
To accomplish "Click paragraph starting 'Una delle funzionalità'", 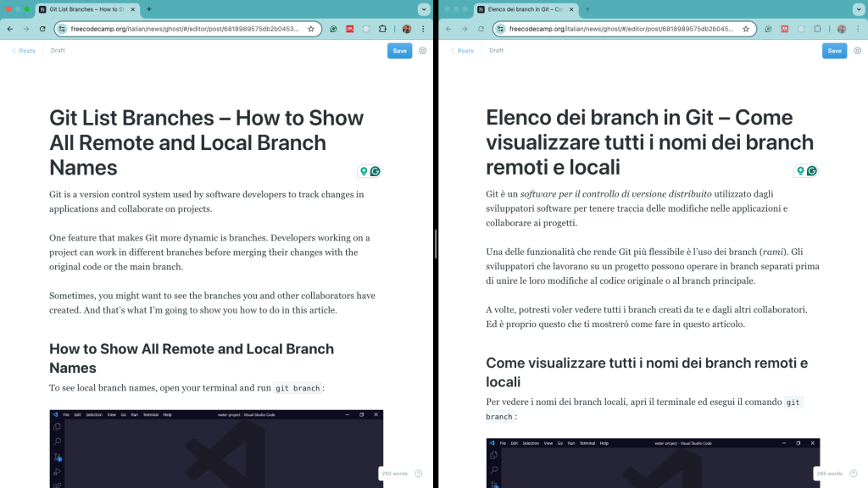I will (653, 266).
